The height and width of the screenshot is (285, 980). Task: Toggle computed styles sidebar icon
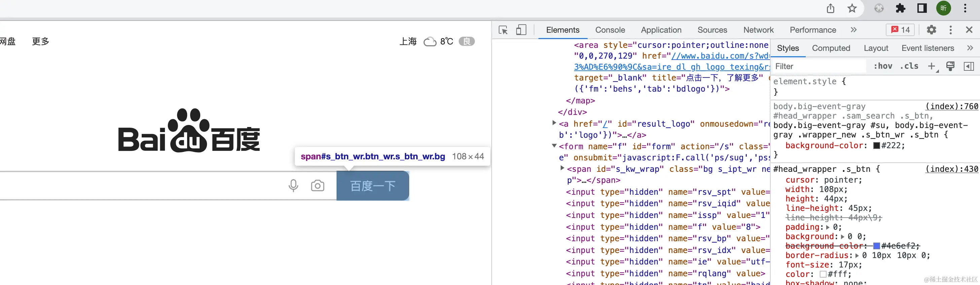click(969, 66)
